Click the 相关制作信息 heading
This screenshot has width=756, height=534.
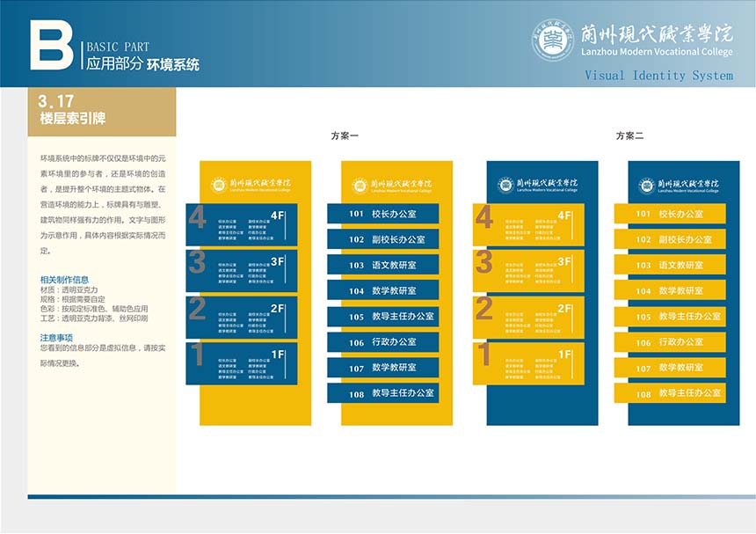pos(64,280)
